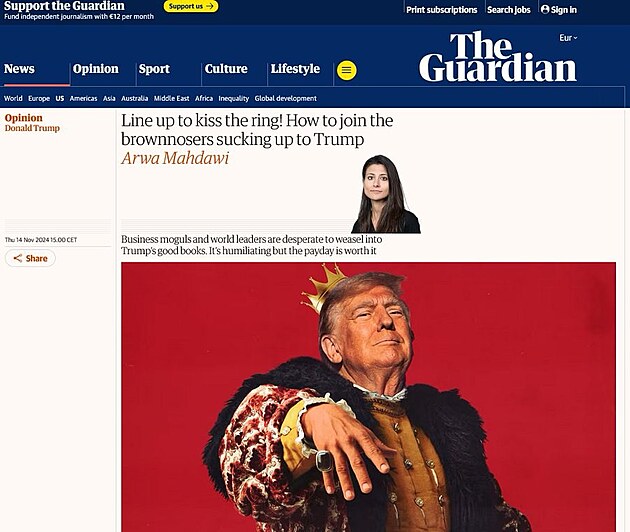Click author name Arwa Mahdawi
630x532 pixels.
pyautogui.click(x=175, y=158)
